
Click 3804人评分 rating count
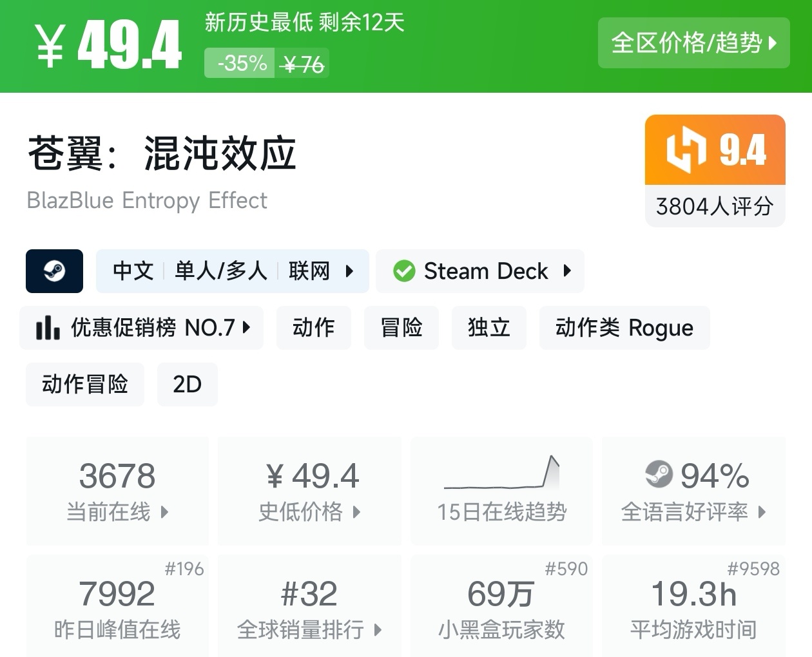pos(715,206)
